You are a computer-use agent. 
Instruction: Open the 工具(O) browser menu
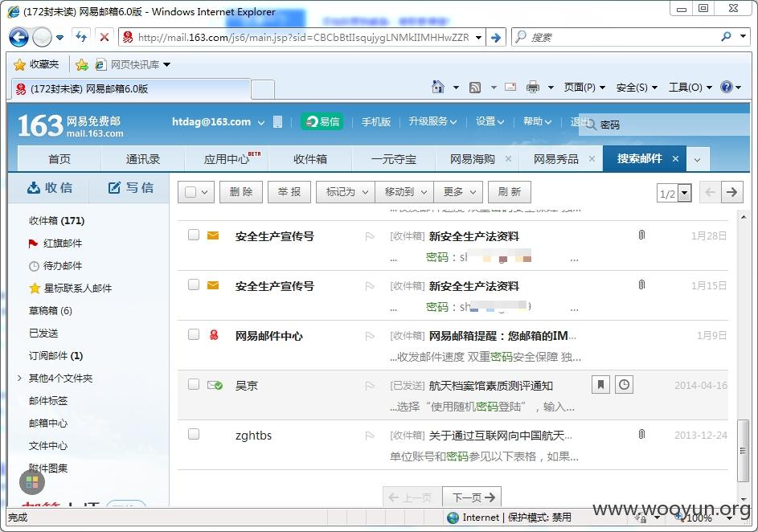[690, 88]
